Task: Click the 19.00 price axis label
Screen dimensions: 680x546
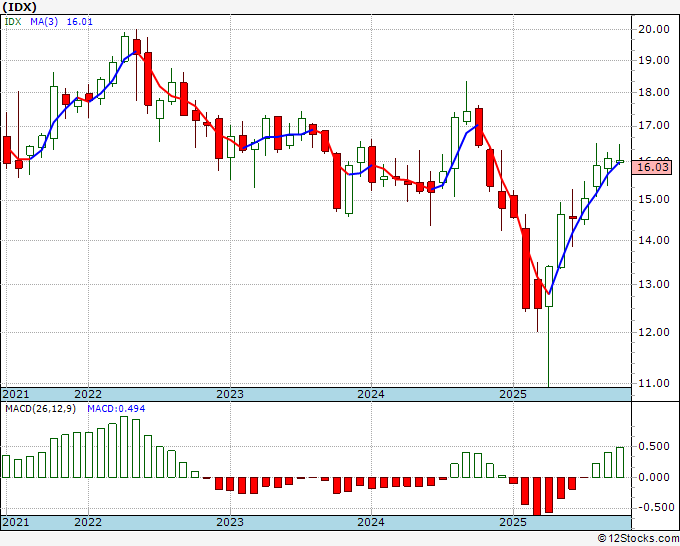Action: [654, 60]
